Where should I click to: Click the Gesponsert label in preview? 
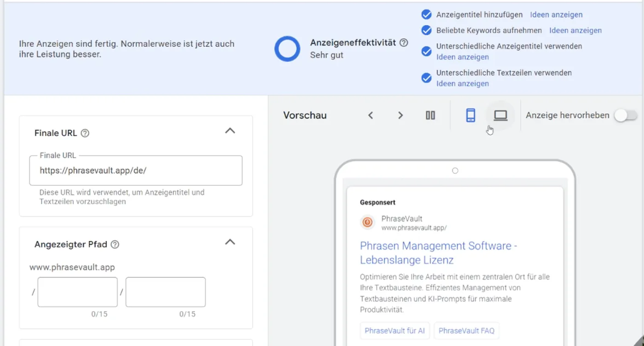378,202
